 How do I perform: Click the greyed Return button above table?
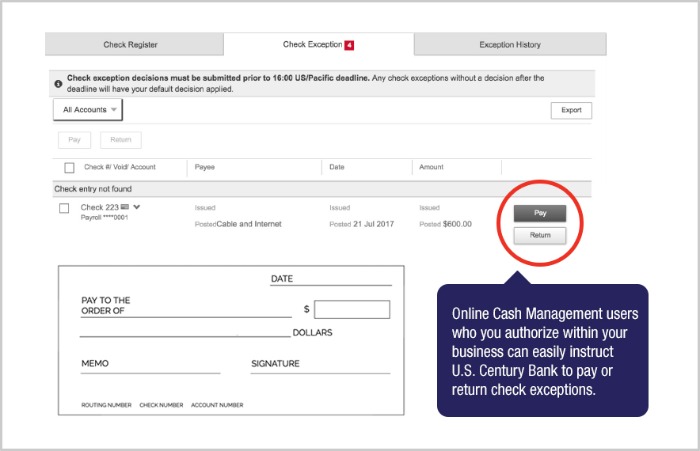(119, 140)
